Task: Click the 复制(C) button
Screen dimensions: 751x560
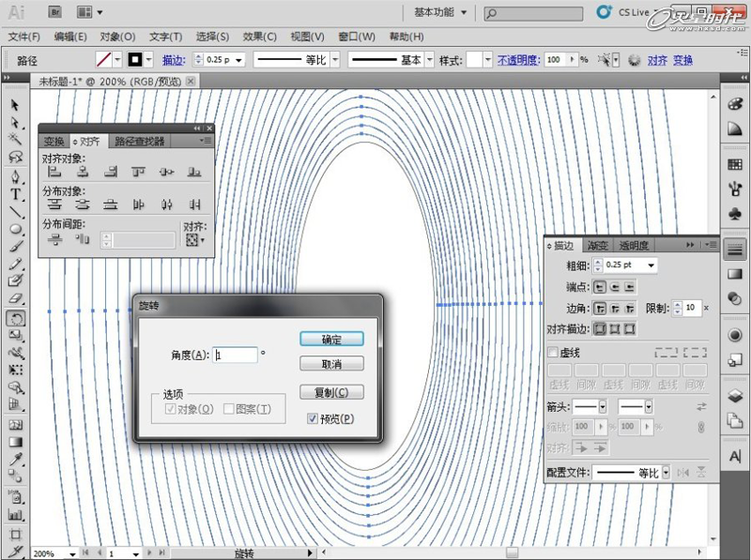Action: pyautogui.click(x=331, y=392)
